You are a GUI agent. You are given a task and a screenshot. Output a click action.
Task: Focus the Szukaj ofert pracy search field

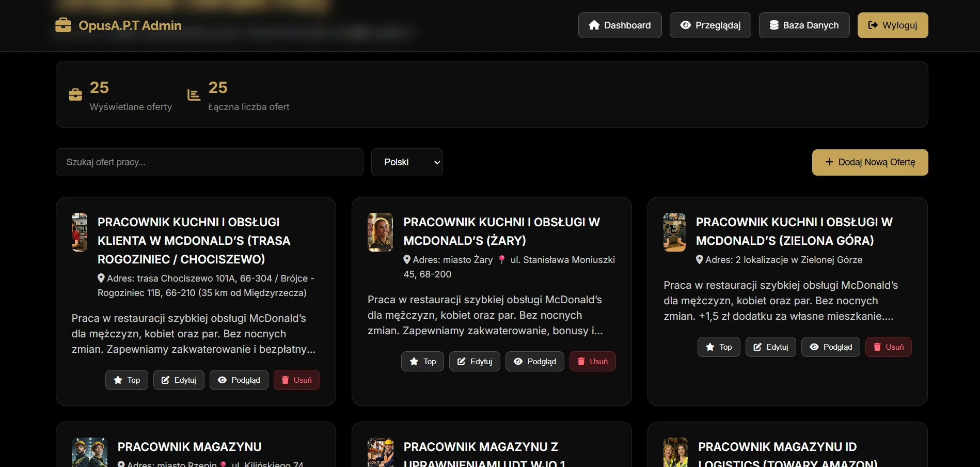210,162
